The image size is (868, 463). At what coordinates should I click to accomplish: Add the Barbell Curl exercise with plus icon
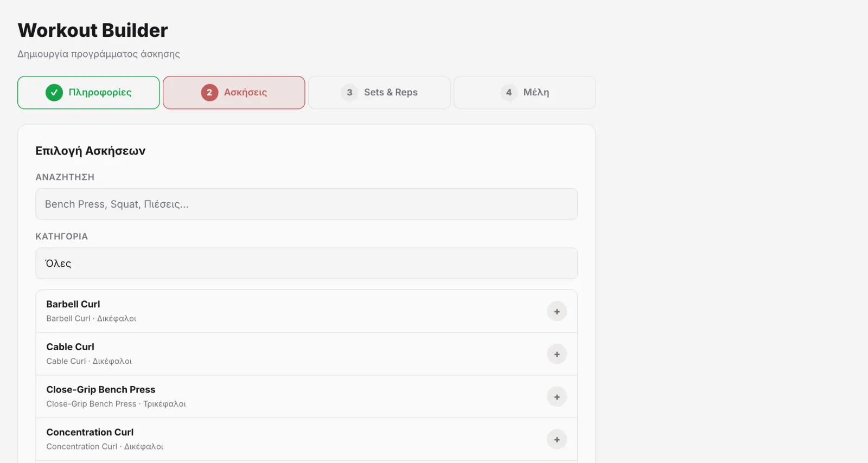557,311
